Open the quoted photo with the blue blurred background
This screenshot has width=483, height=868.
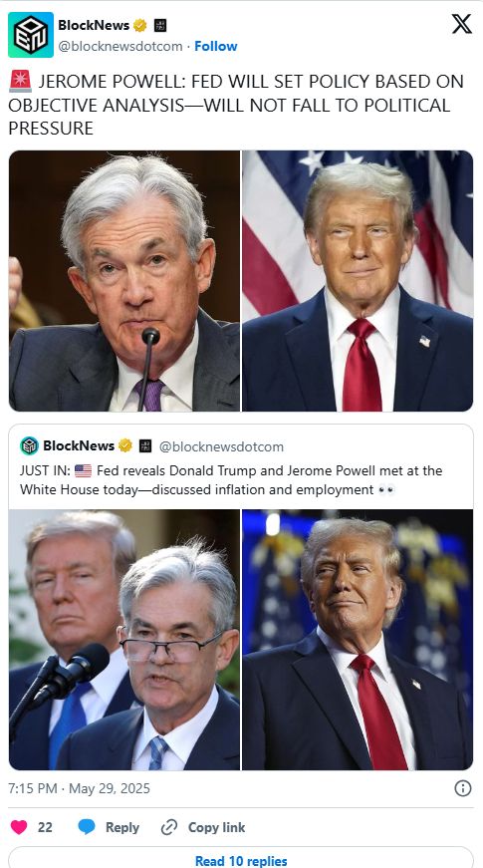[x=358, y=640]
